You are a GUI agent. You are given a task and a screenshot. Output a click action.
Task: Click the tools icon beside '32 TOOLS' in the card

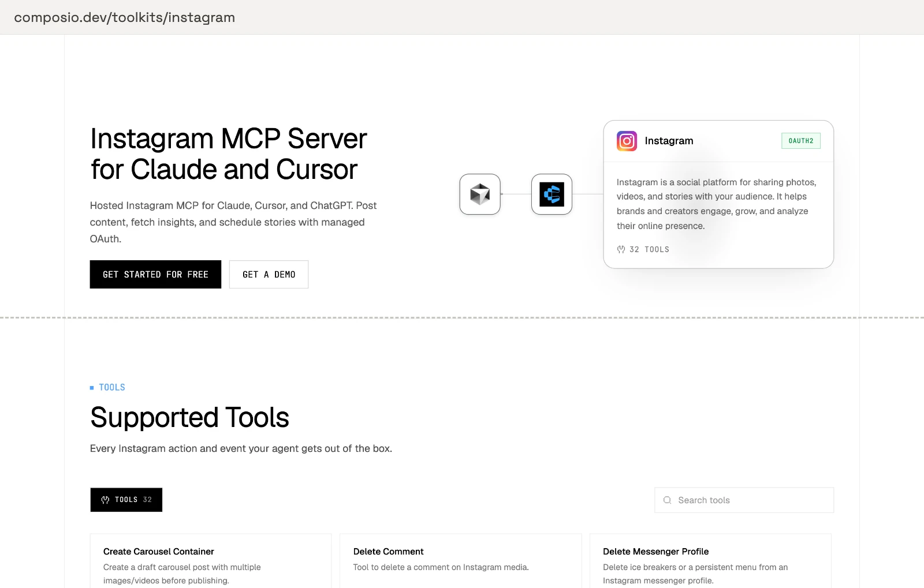[x=621, y=249]
